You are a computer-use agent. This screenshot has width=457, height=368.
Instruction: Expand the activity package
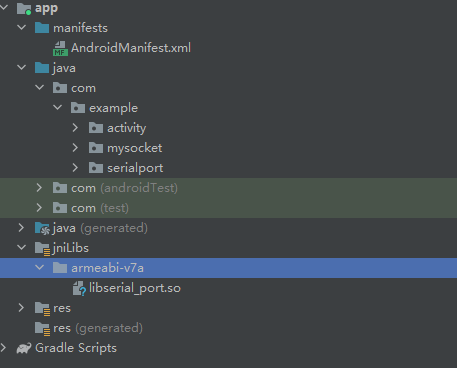pyautogui.click(x=75, y=128)
